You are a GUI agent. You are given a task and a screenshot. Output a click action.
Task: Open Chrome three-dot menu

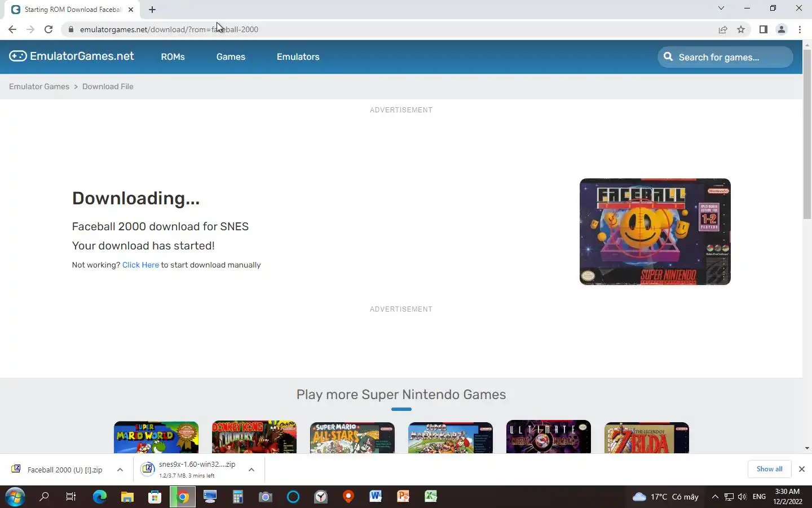pyautogui.click(x=800, y=29)
